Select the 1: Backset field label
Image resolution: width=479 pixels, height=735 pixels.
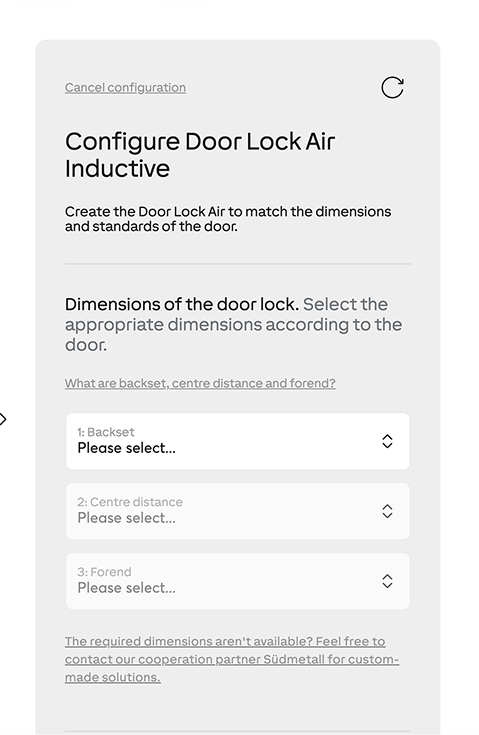point(106,432)
